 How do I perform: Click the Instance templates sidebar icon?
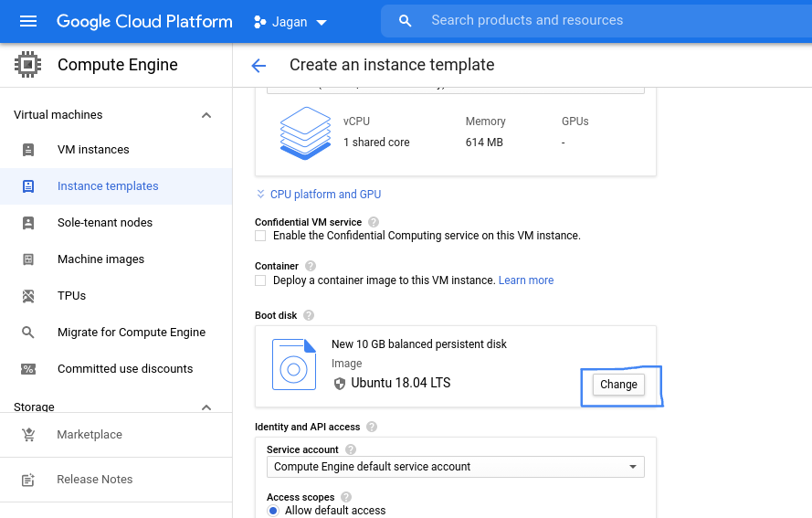coord(28,186)
